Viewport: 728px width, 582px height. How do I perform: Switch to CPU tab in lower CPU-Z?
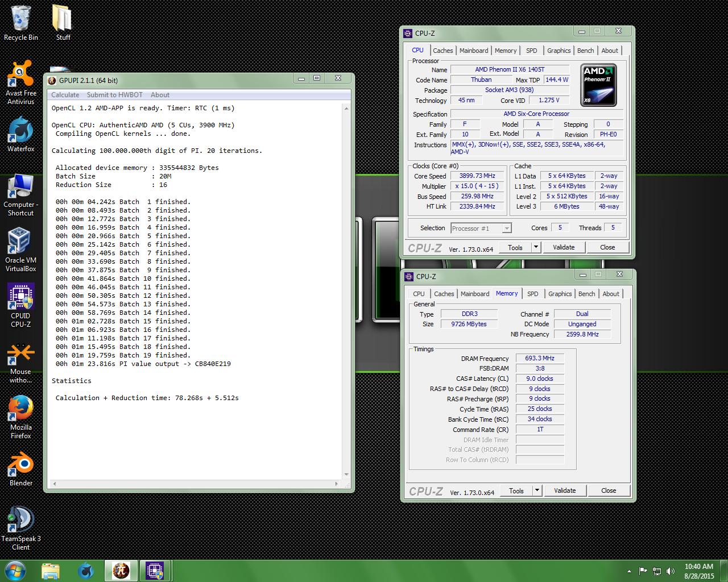pos(419,294)
